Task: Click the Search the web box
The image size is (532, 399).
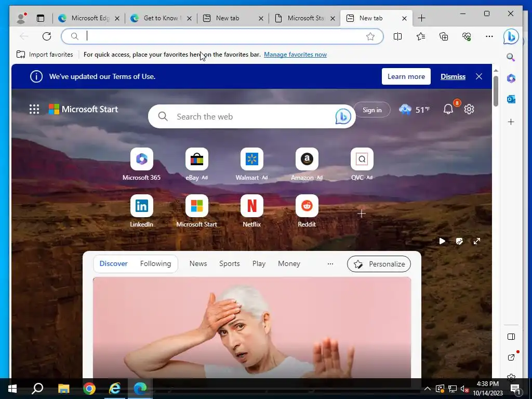Action: pyautogui.click(x=252, y=116)
